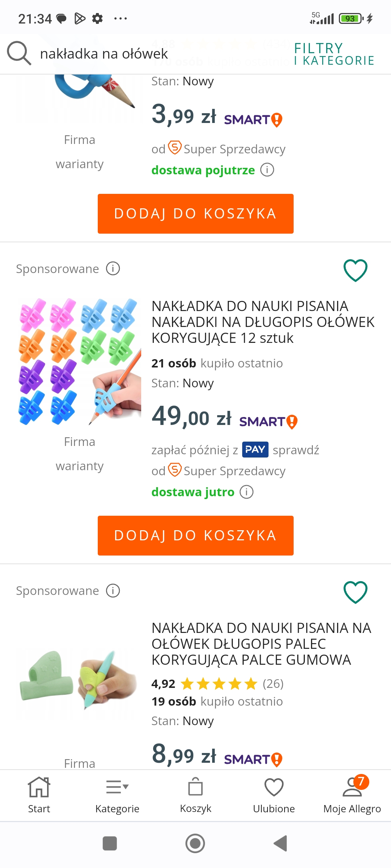Tap info icon next to second Sponsorowane label

[113, 591]
